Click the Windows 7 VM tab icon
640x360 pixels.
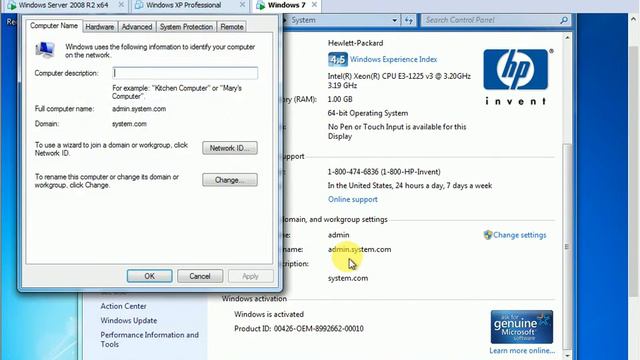coord(260,5)
